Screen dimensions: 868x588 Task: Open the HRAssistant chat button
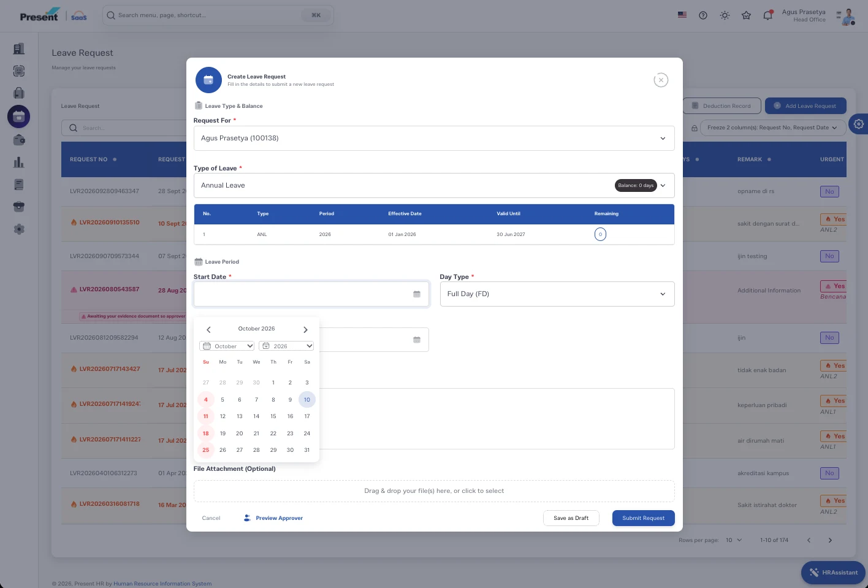coord(833,573)
